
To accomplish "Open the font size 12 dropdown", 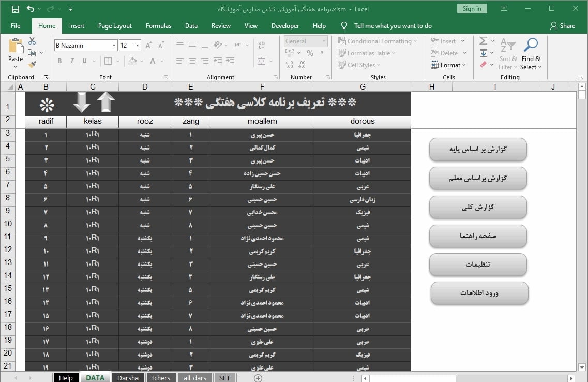I will 137,46.
